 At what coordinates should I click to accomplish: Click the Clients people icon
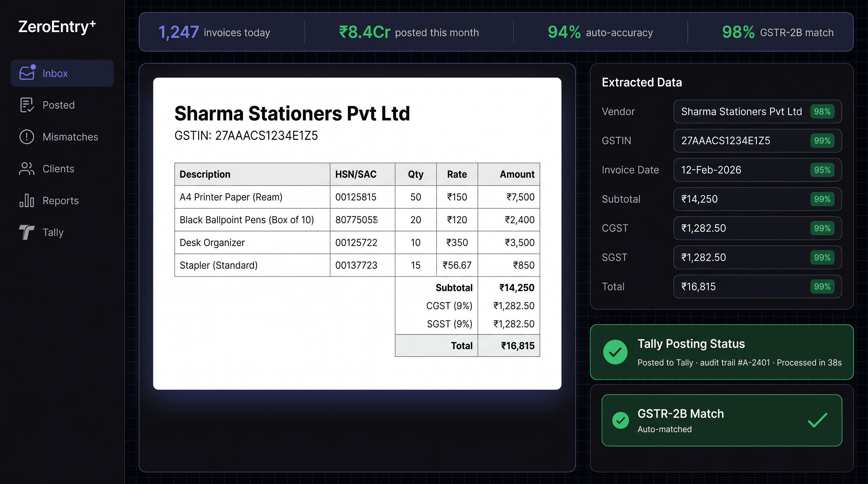click(26, 169)
